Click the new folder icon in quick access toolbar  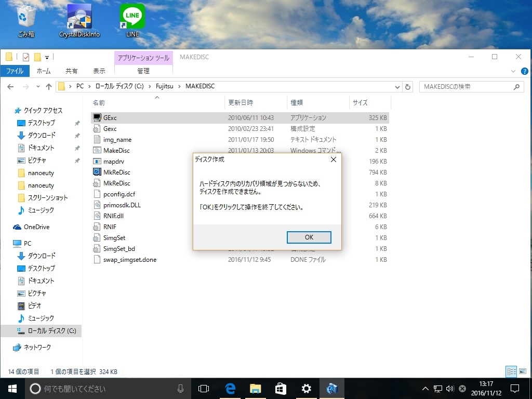[37, 57]
